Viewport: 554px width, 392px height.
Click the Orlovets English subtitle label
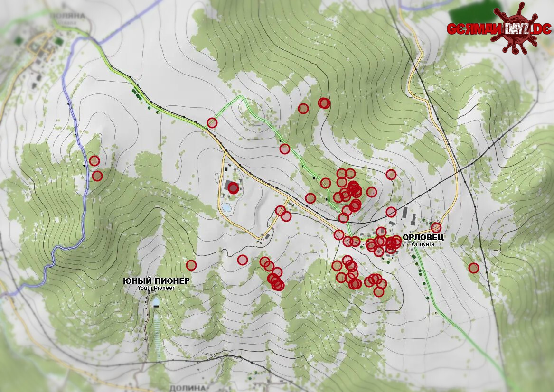click(x=423, y=244)
